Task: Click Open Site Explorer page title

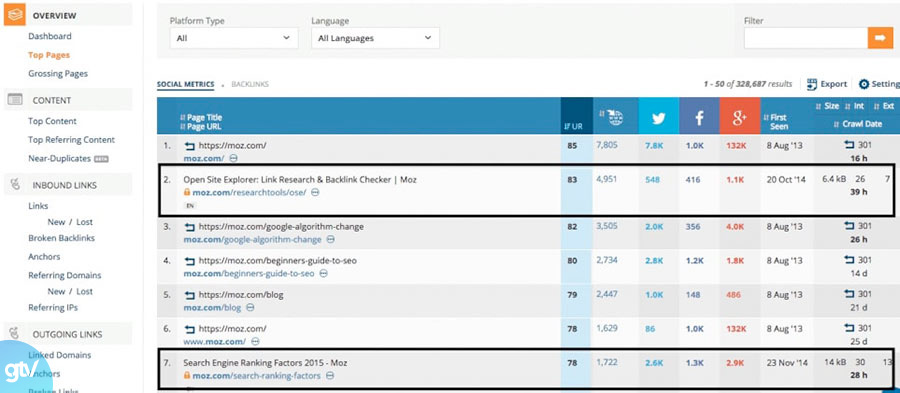Action: pyautogui.click(x=300, y=180)
